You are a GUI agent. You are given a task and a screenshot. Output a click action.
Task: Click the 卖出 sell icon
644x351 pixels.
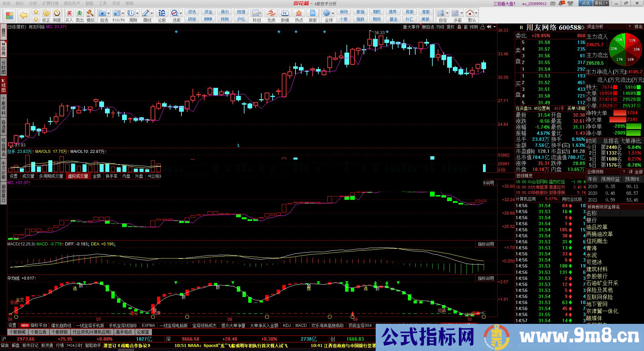79,15
